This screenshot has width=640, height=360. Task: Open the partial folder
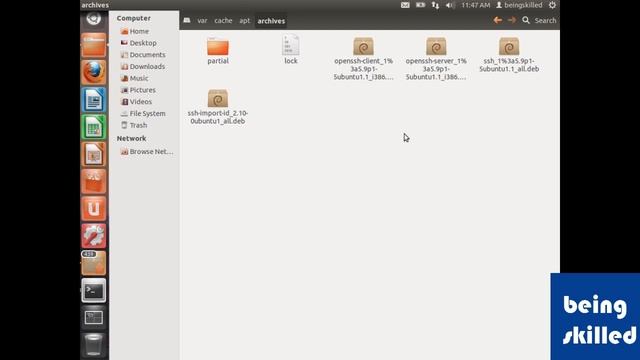tap(218, 51)
